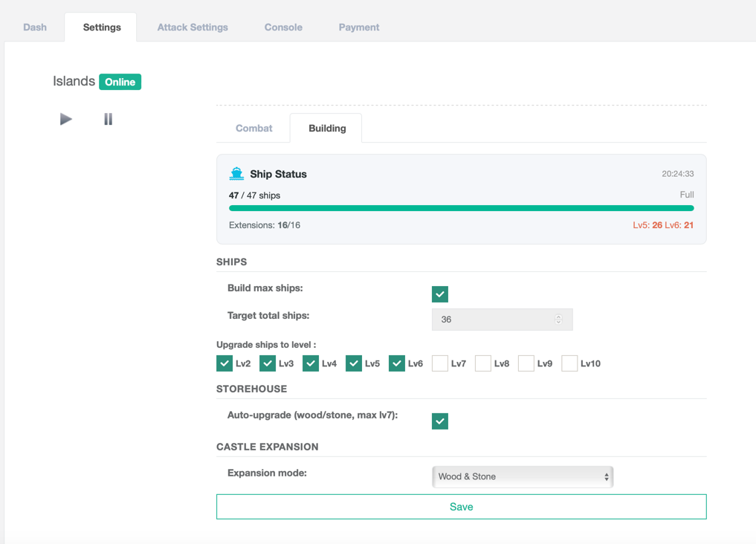Uncheck the Lv2 upgrade checkbox
This screenshot has width=756, height=544.
224,363
